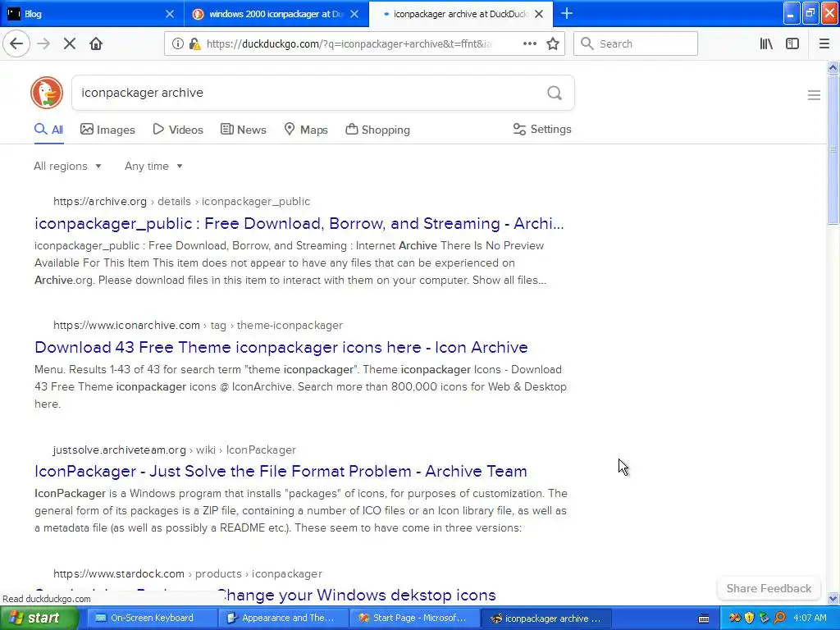Open DuckDuckGo side menu icon

(814, 95)
